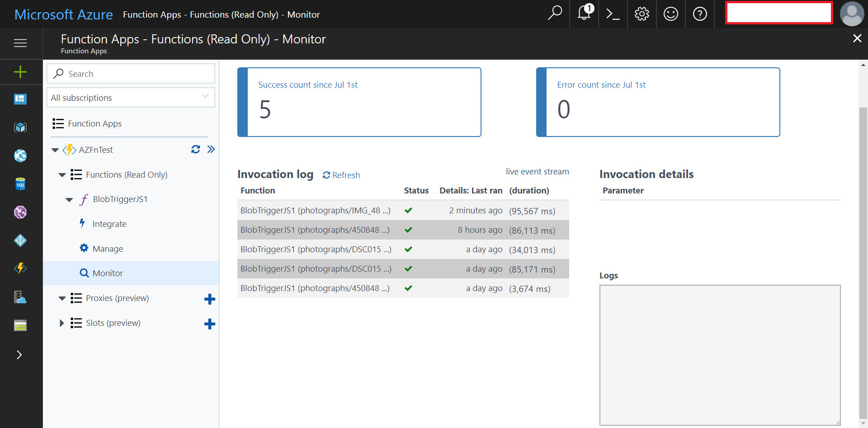Click the green plus New resource icon
868x428 pixels.
[20, 72]
